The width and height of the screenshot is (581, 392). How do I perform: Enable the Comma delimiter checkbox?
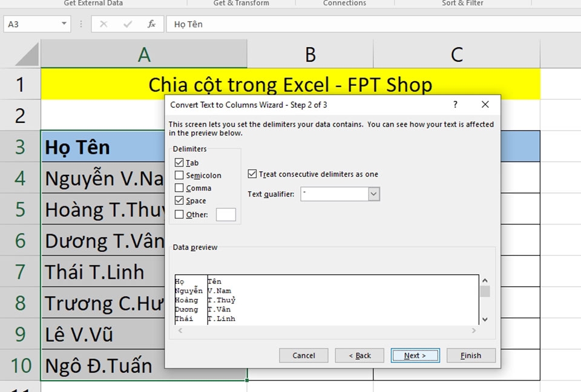179,188
